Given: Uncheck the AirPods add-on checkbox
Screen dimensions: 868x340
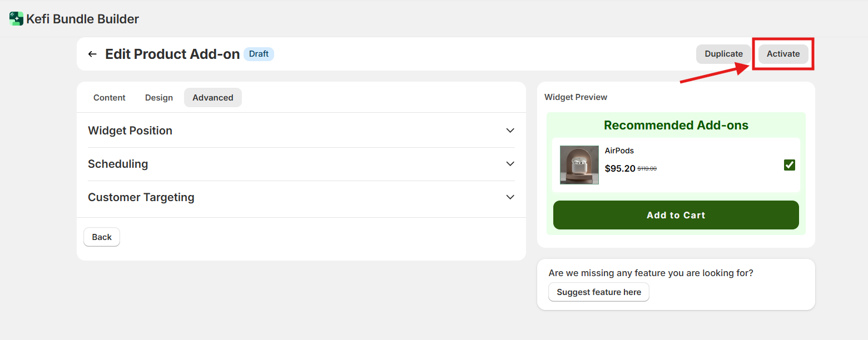Looking at the screenshot, I should (x=789, y=165).
